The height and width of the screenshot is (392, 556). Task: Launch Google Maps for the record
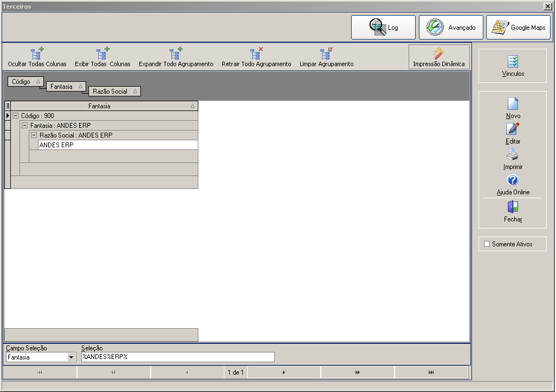click(518, 27)
